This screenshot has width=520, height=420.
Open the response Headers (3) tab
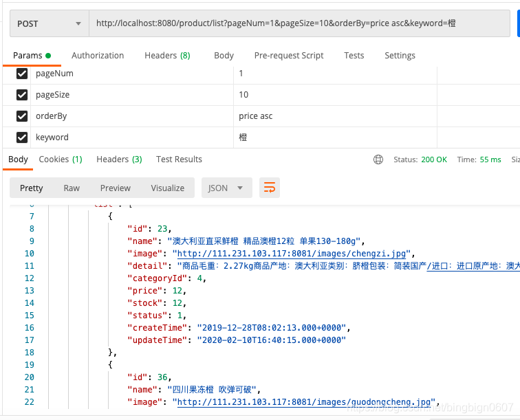pos(119,159)
